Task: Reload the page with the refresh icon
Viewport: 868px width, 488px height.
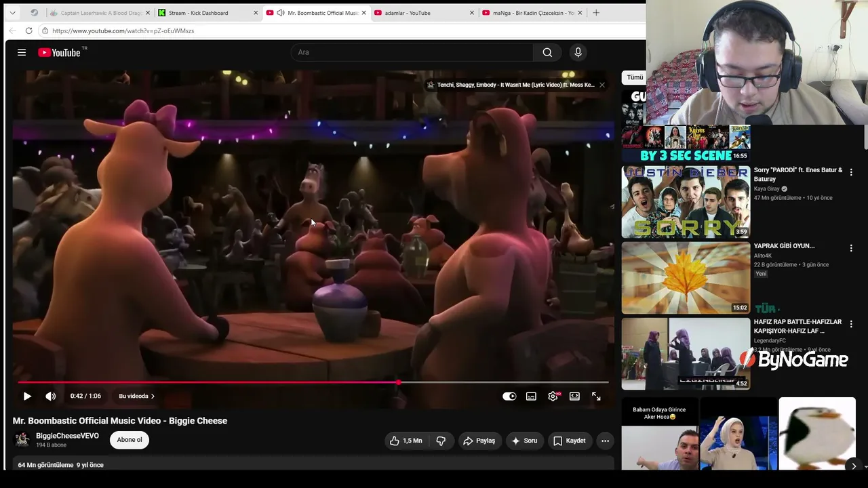Action: click(28, 30)
